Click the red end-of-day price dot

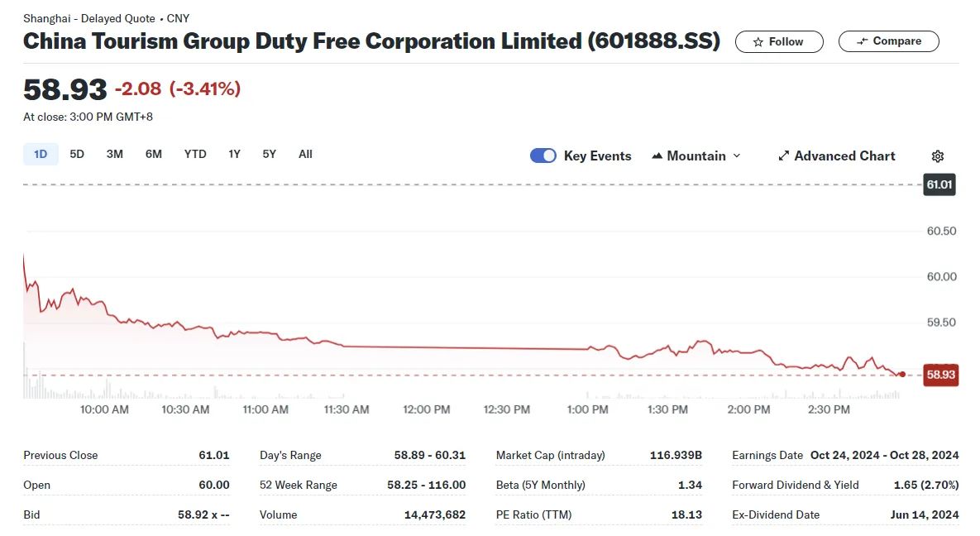(902, 375)
